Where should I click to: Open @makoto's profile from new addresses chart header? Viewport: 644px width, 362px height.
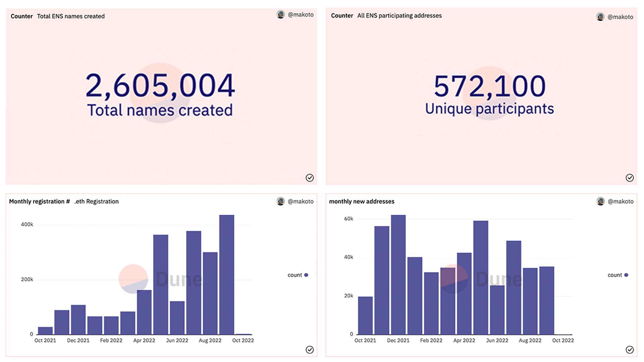pyautogui.click(x=621, y=201)
